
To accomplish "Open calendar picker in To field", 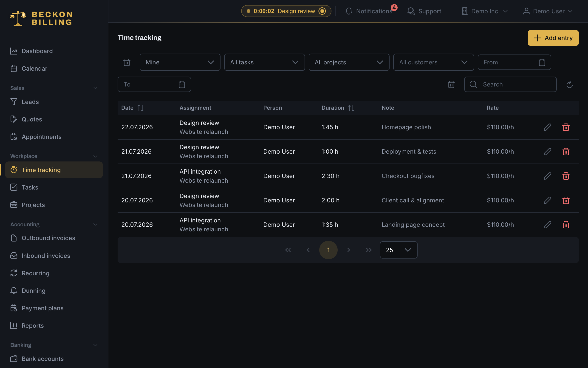I will pos(182,84).
